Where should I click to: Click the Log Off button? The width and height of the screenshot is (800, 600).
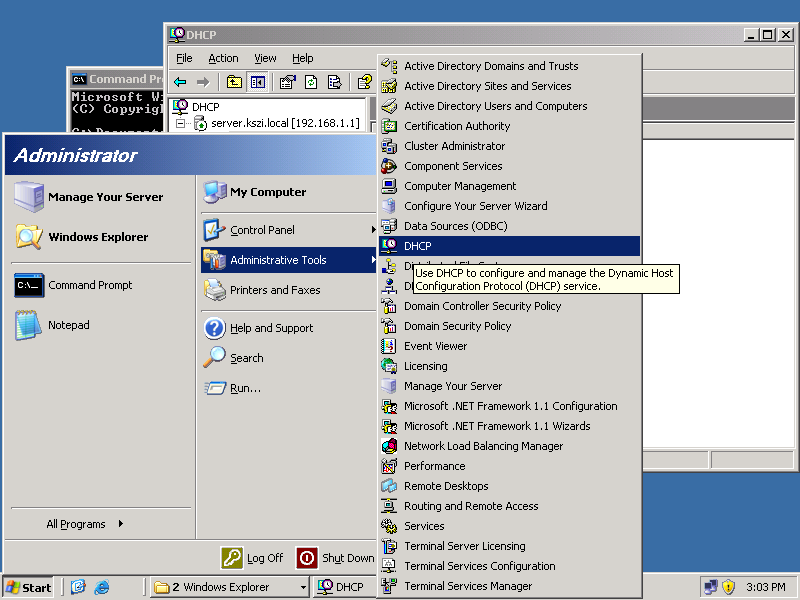tap(252, 558)
